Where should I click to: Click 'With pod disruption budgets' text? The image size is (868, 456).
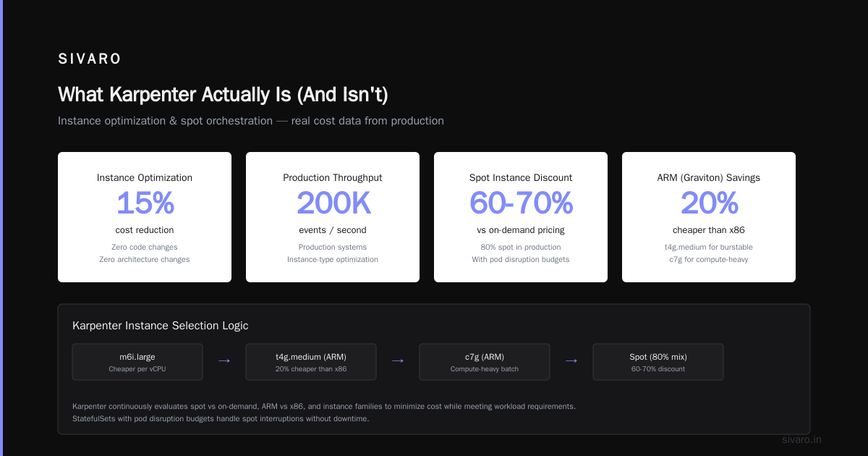(521, 259)
